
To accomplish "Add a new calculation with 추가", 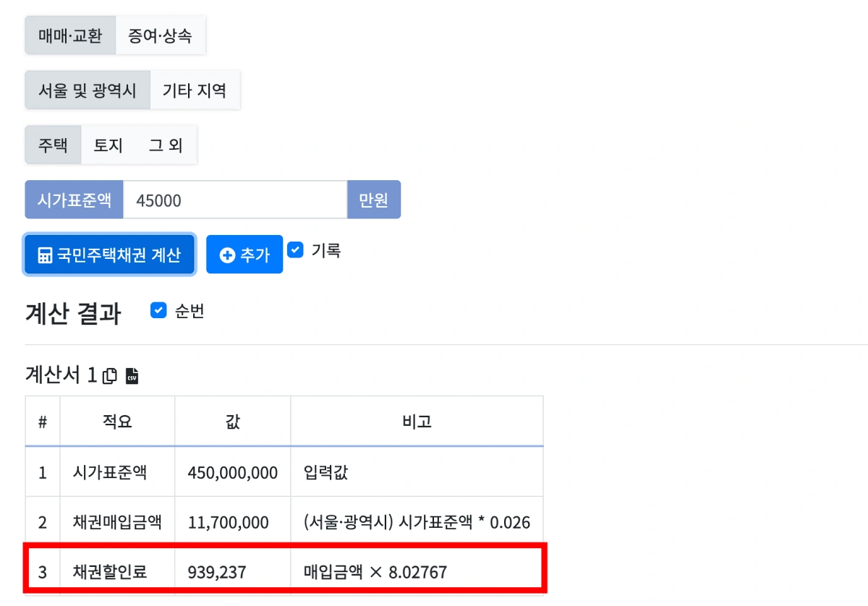I will pos(244,254).
